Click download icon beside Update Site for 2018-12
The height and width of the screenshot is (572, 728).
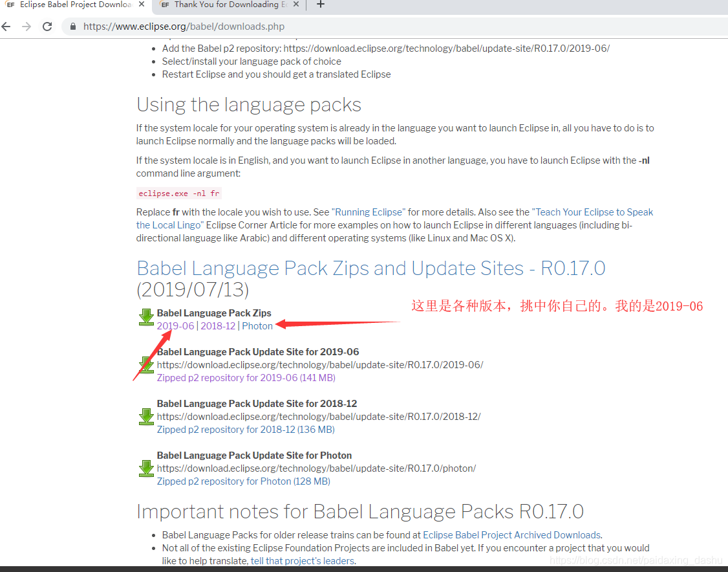pos(146,416)
